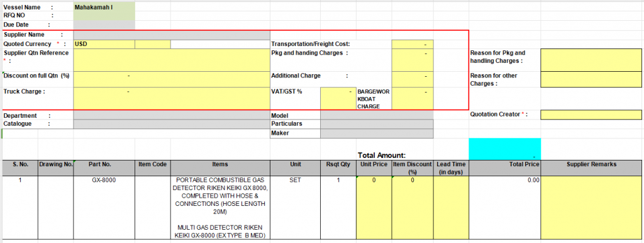644x243 pixels.
Task: Click the Discount on full Qtn (%) field
Action: tap(172, 79)
